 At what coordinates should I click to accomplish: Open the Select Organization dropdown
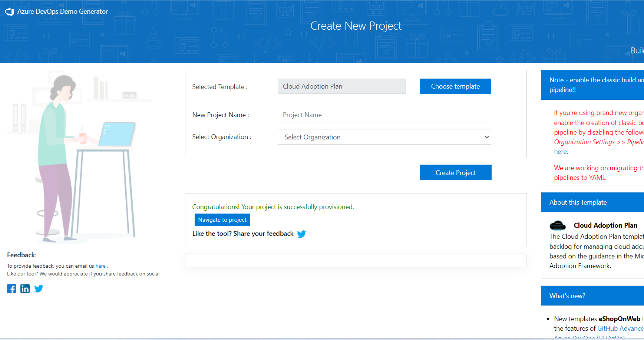pos(384,137)
